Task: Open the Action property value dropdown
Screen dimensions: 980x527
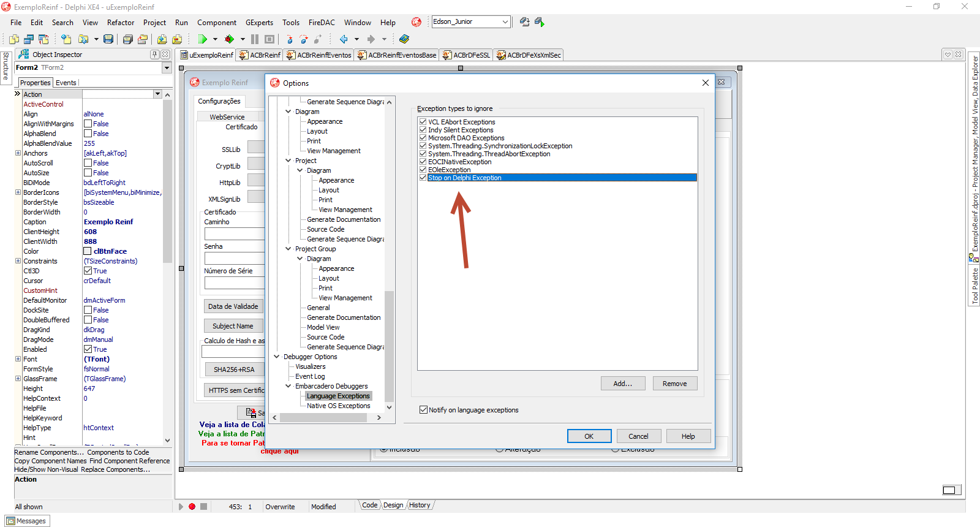Action: click(157, 94)
